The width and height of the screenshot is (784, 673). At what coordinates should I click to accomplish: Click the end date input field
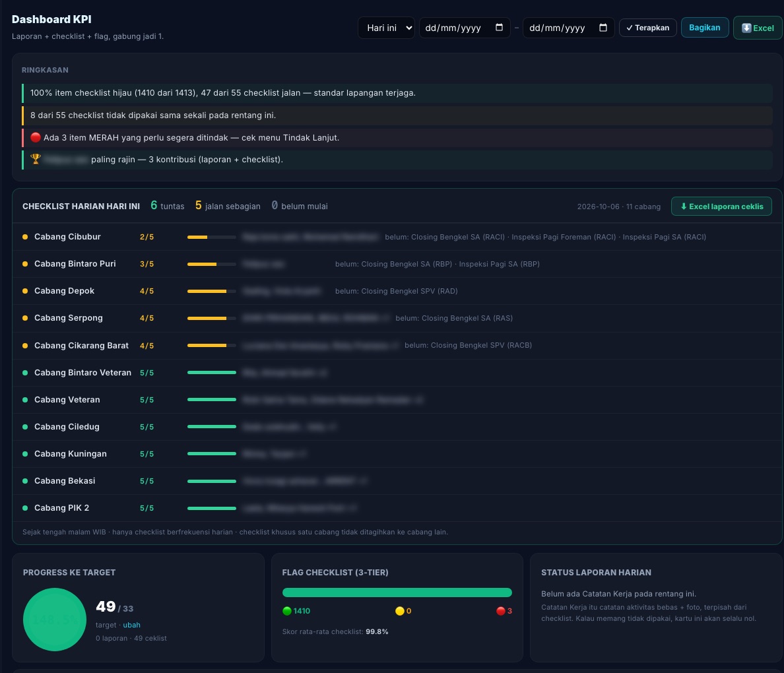(568, 28)
